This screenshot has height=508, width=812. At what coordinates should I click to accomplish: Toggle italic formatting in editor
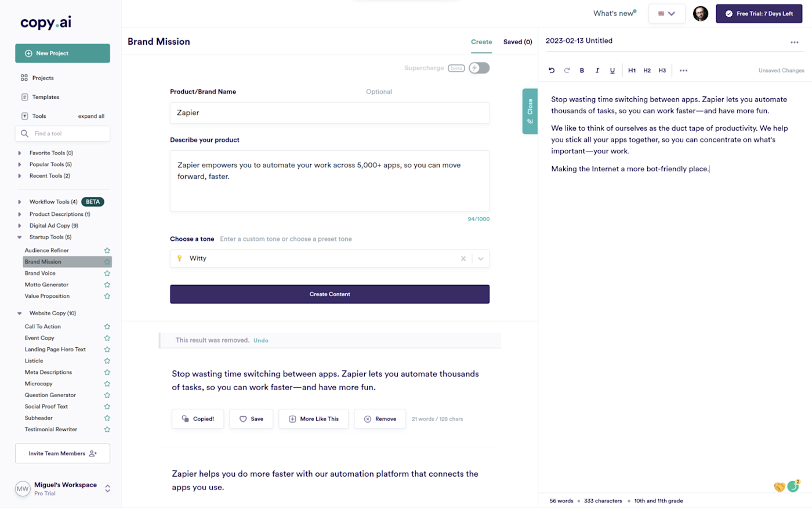(597, 70)
